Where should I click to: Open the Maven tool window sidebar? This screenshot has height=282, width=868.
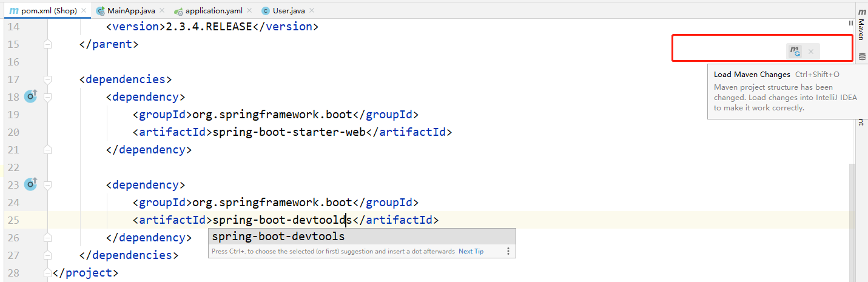(861, 24)
